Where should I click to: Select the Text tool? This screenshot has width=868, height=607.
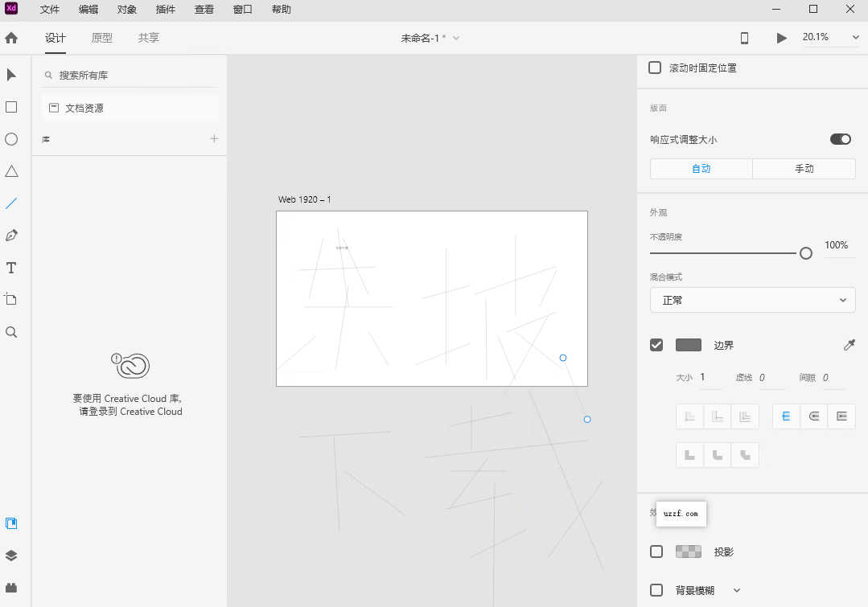[x=11, y=267]
